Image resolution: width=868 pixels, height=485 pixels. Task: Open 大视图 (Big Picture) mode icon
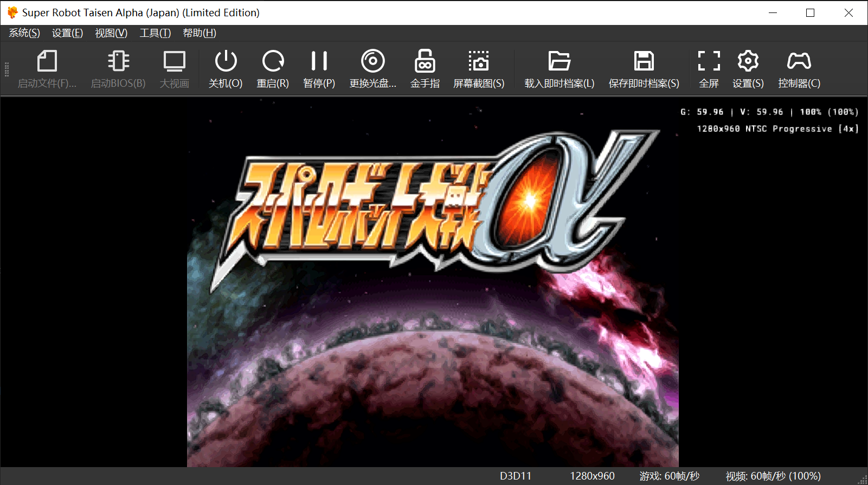tap(175, 61)
